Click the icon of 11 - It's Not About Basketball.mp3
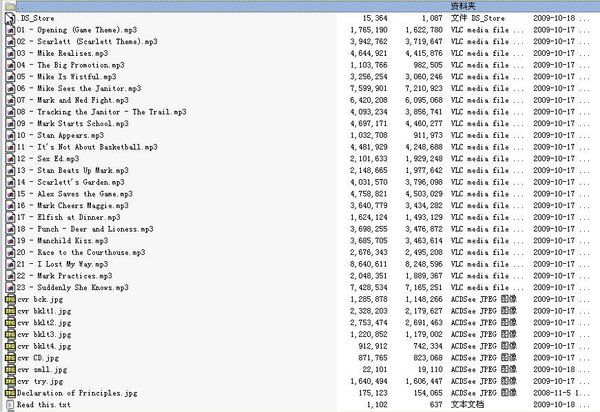Image resolution: width=600 pixels, height=412 pixels. click(10, 147)
